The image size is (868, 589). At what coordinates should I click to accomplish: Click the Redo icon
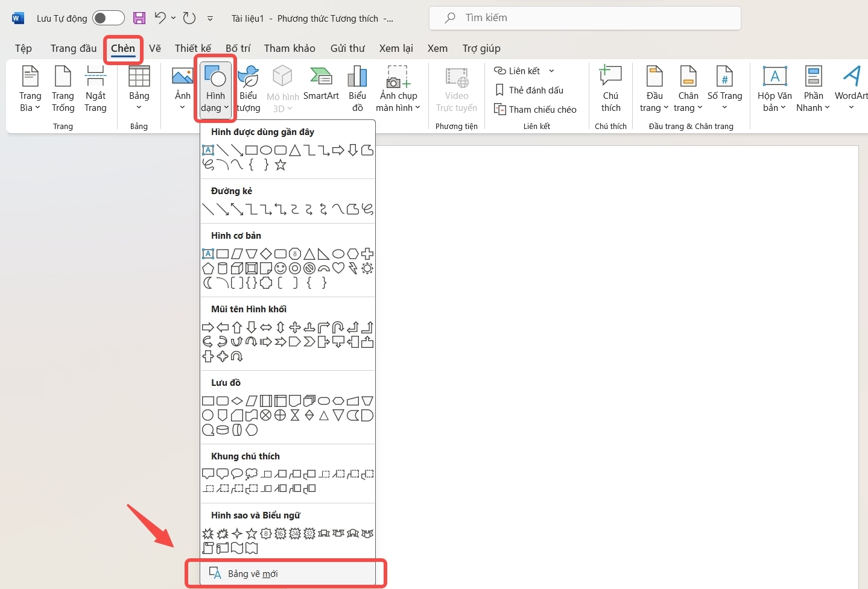click(x=189, y=18)
